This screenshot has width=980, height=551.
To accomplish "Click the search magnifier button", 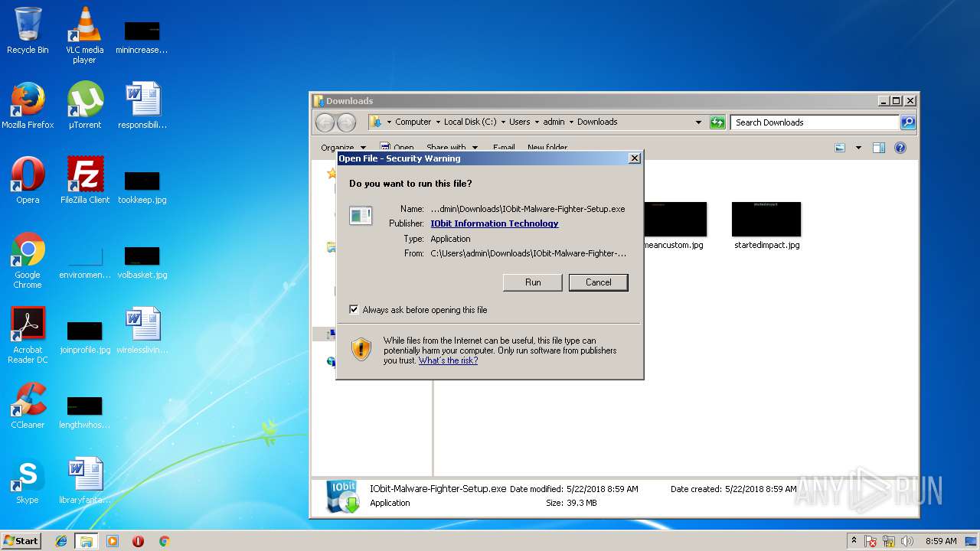I will click(907, 122).
